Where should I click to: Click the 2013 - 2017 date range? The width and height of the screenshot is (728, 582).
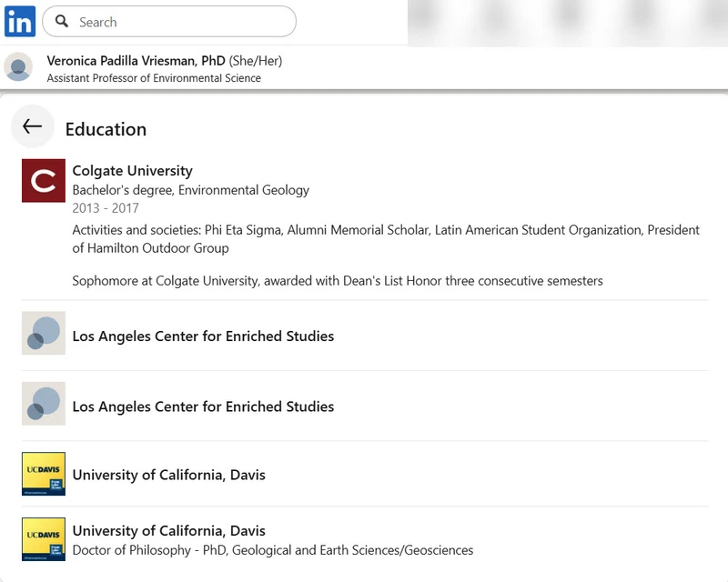click(x=106, y=208)
